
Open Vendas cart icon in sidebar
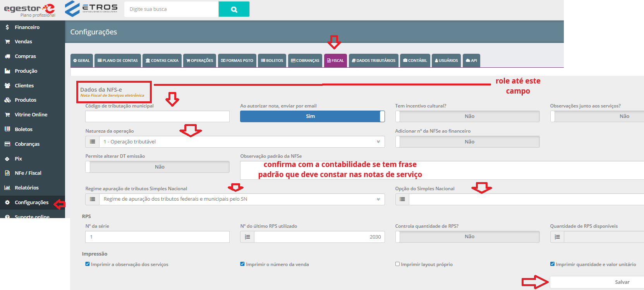click(7, 41)
